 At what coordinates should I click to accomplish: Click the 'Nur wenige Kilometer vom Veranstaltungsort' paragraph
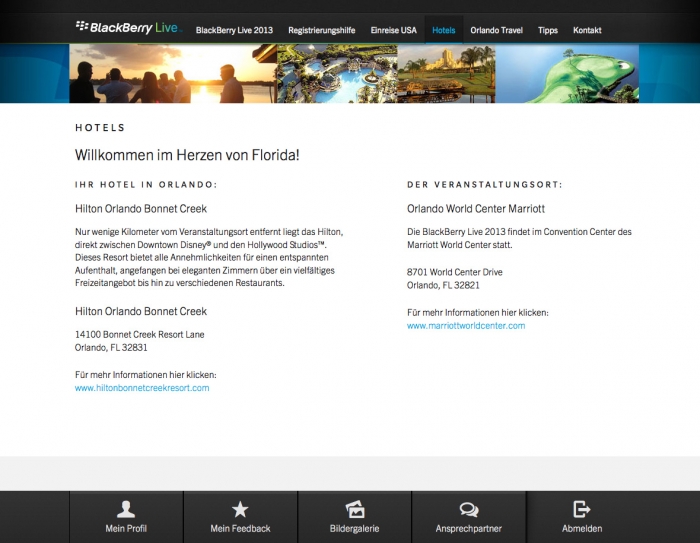pos(209,257)
